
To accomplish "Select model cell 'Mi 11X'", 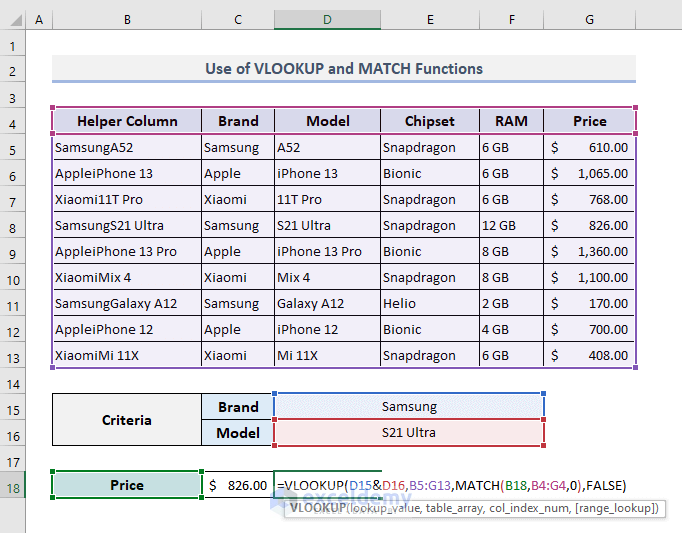I will click(x=328, y=355).
